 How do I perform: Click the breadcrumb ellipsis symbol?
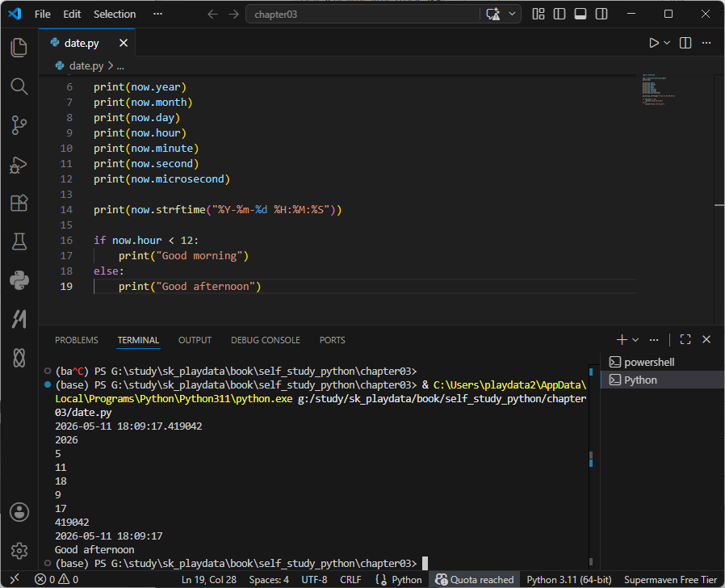pyautogui.click(x=120, y=66)
